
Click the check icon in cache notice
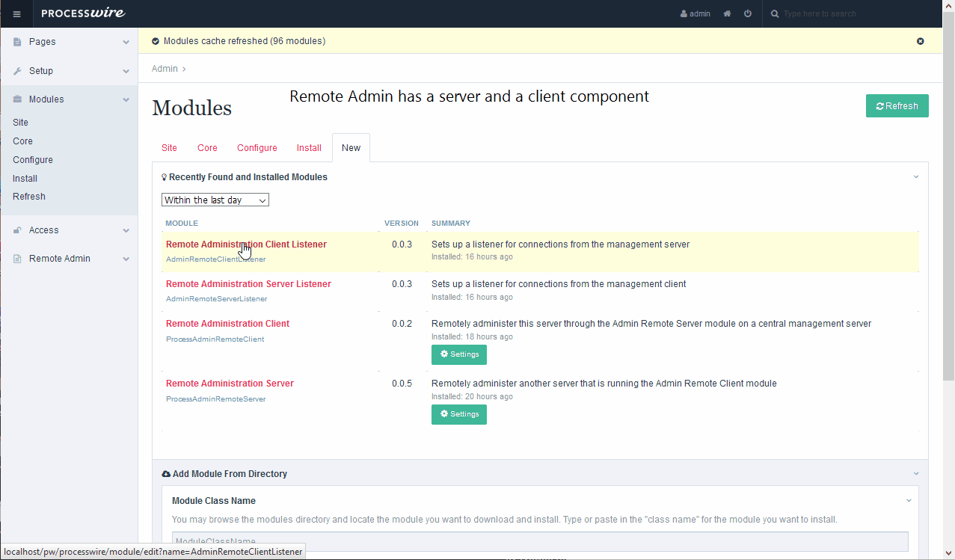156,41
